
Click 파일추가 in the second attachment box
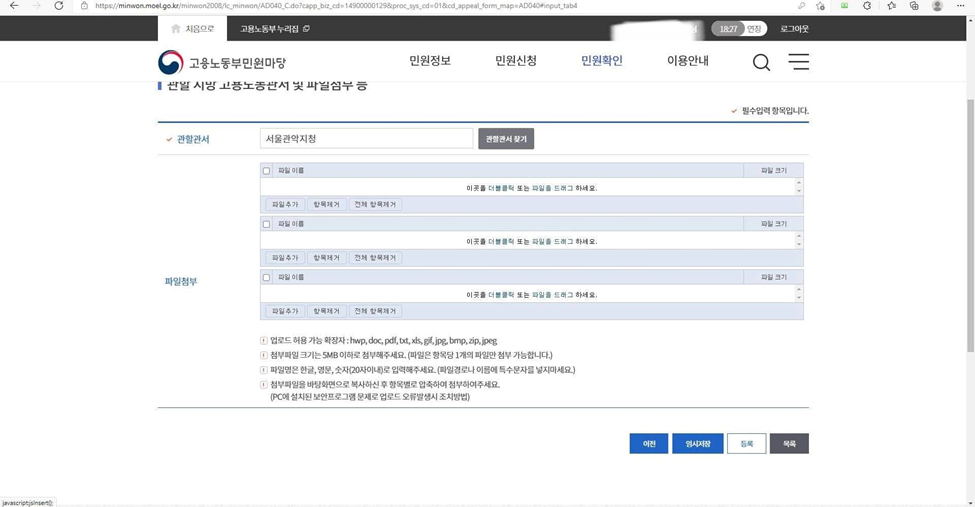(285, 258)
